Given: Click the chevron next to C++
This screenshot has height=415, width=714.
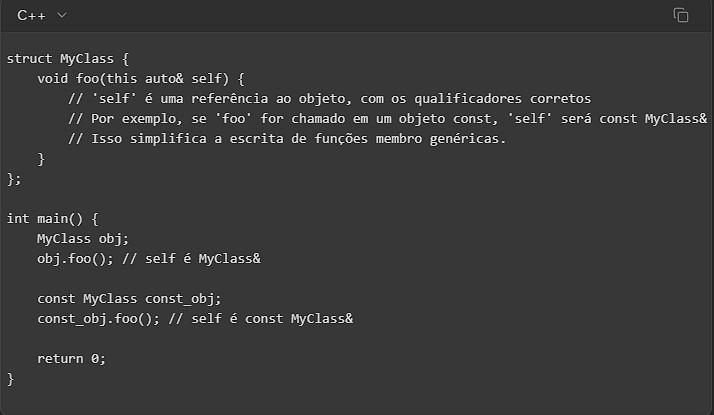Looking at the screenshot, I should (x=62, y=15).
